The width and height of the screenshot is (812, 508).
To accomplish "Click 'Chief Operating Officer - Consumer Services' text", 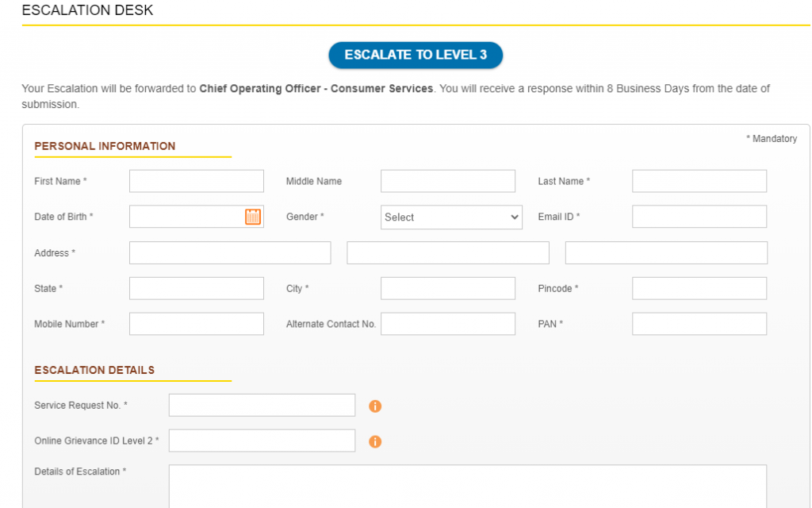I will (x=316, y=89).
